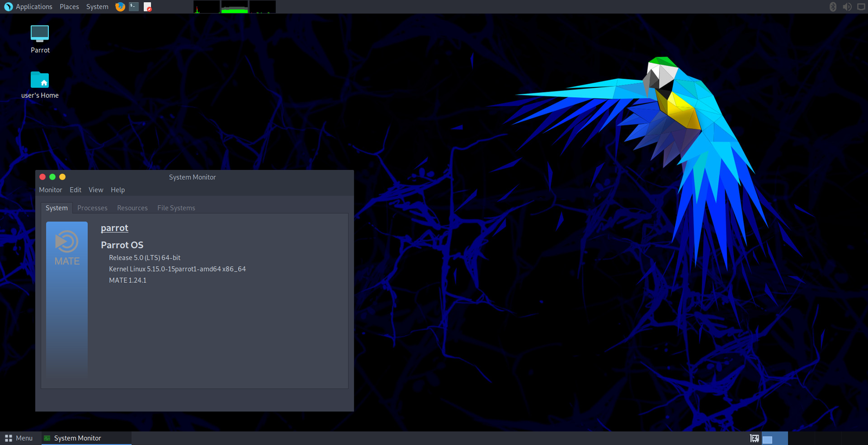Open the View menu in System Monitor
The height and width of the screenshot is (445, 868).
(x=96, y=190)
